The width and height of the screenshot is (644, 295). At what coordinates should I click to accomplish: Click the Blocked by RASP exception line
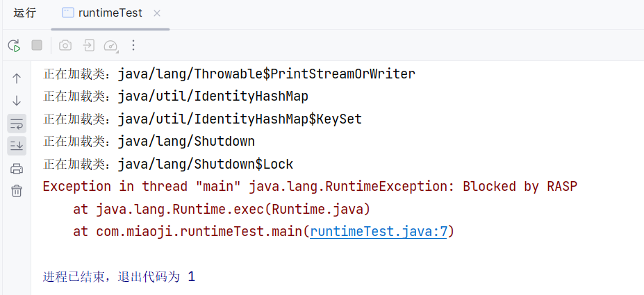click(x=310, y=187)
